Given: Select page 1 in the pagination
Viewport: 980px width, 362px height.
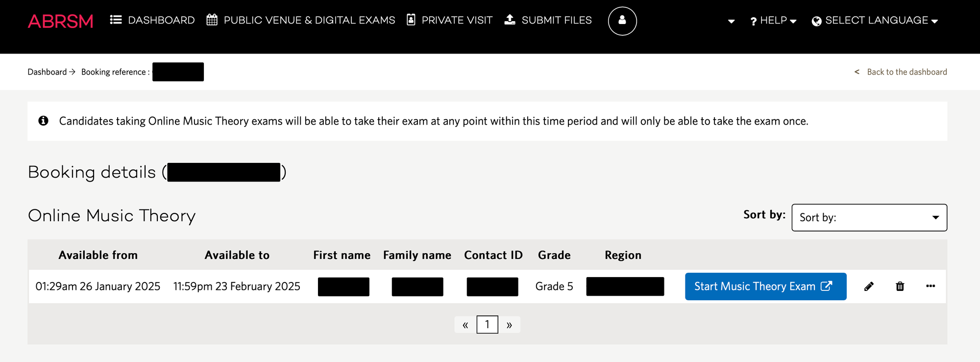Looking at the screenshot, I should coord(487,325).
